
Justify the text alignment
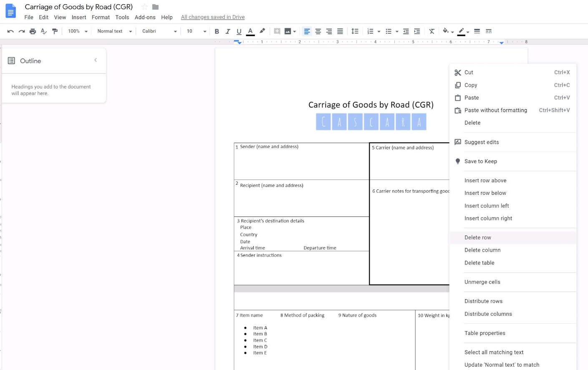tap(340, 31)
